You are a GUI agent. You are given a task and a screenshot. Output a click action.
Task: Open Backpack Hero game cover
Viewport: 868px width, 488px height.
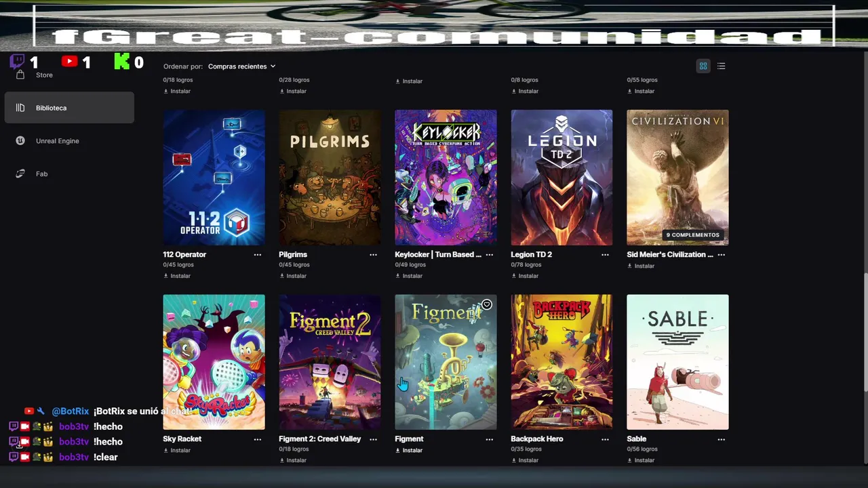click(x=561, y=362)
